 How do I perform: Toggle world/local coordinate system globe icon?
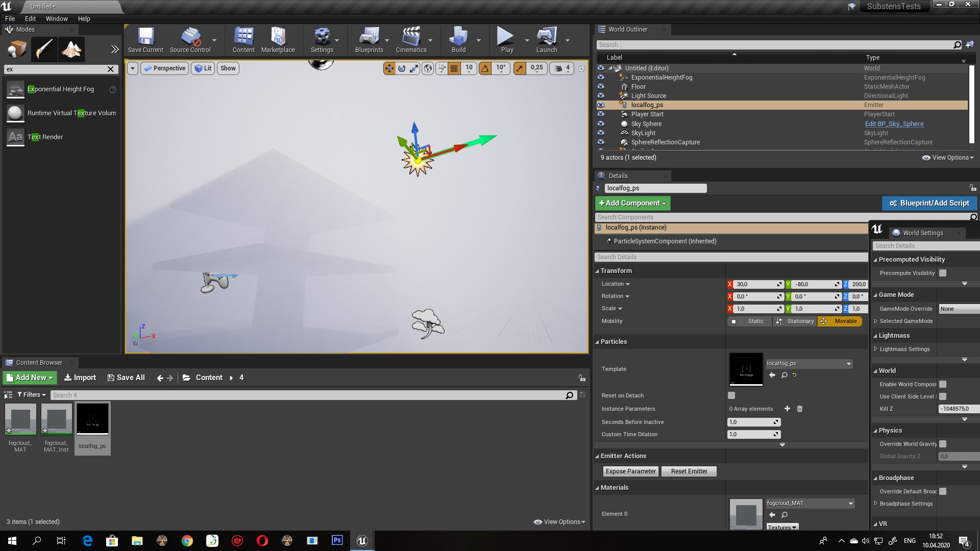[428, 68]
